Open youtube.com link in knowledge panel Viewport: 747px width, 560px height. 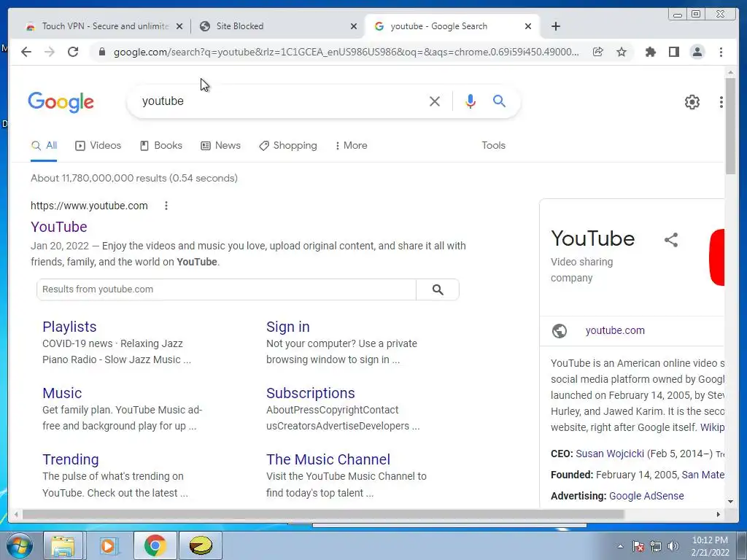click(x=614, y=330)
